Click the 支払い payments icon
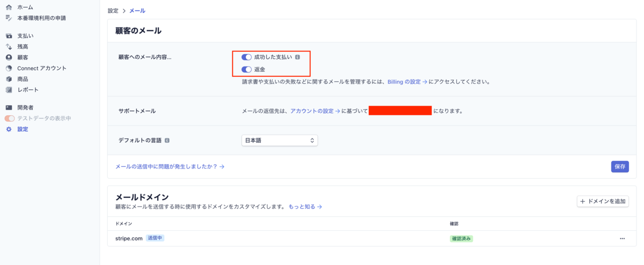The height and width of the screenshot is (265, 644). [9, 36]
